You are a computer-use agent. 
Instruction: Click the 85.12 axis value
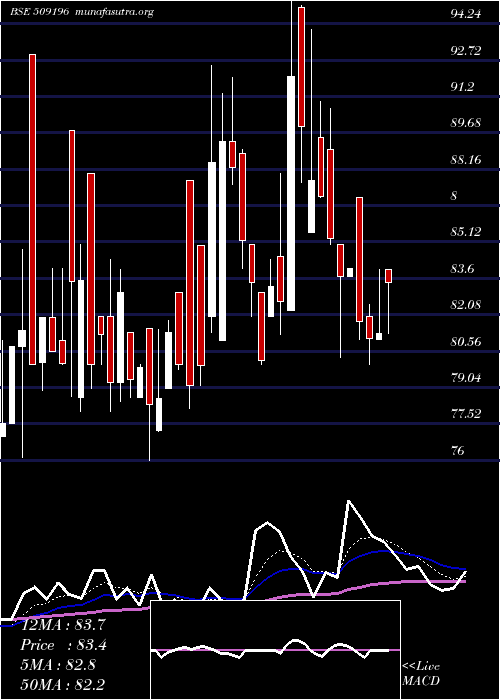(466, 232)
